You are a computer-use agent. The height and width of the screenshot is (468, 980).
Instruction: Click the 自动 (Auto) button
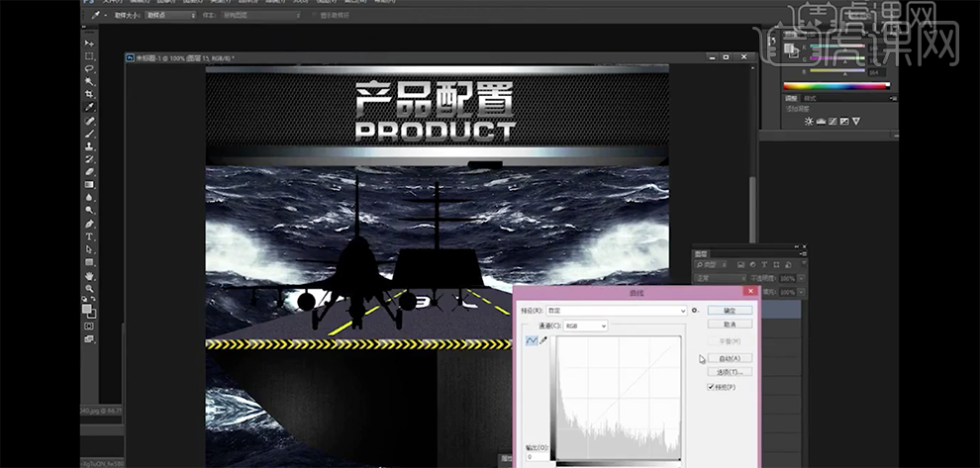[730, 357]
